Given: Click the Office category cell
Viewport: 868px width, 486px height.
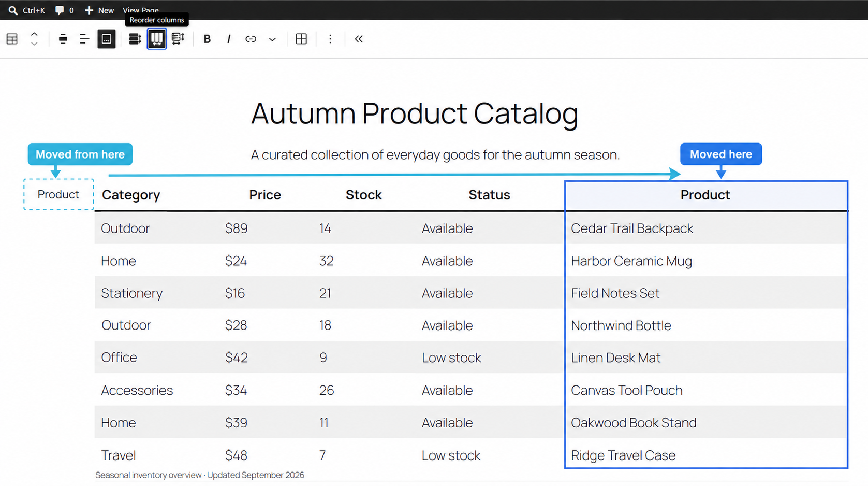Looking at the screenshot, I should (119, 358).
